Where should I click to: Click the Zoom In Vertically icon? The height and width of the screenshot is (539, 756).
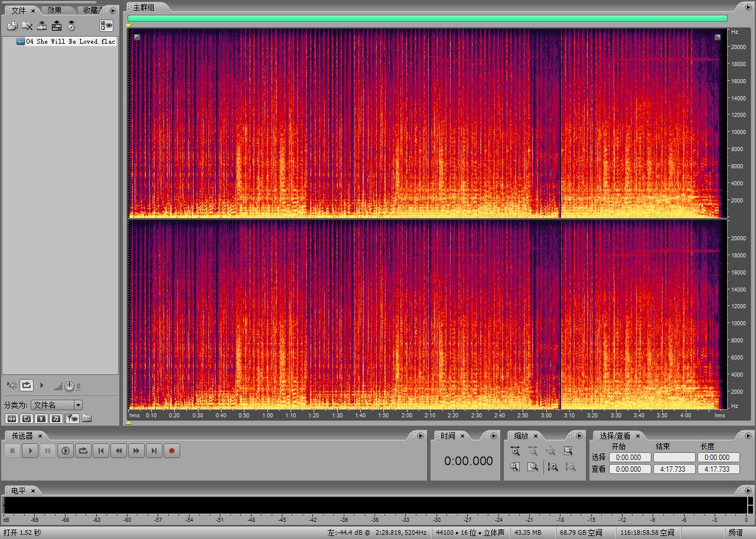tap(553, 467)
